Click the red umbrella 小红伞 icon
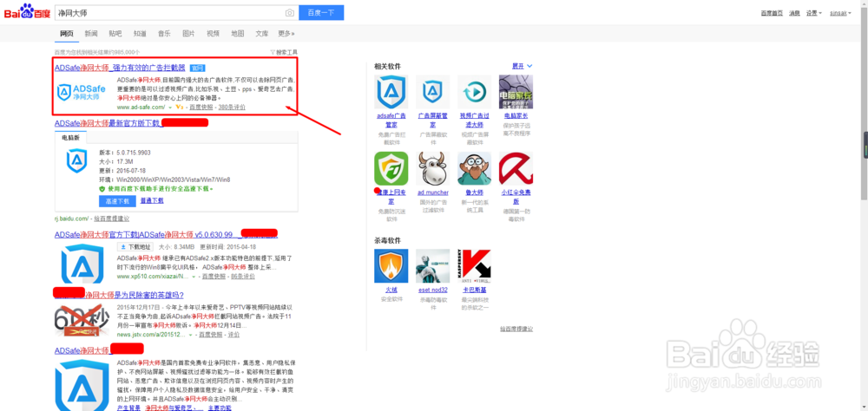 [516, 169]
